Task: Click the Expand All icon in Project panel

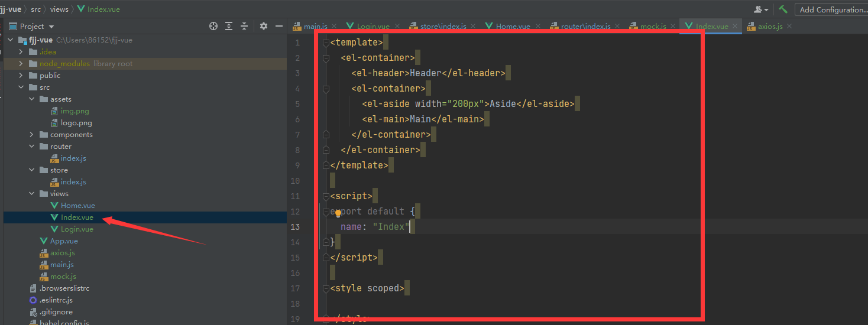Action: point(229,26)
